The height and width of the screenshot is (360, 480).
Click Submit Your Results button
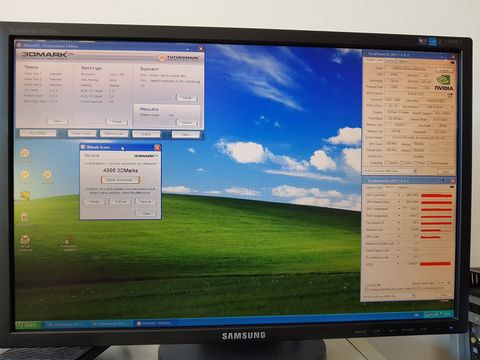pyautogui.click(x=120, y=180)
